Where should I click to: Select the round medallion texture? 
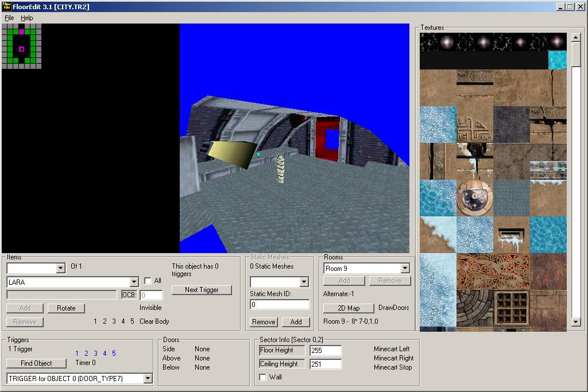click(x=475, y=198)
